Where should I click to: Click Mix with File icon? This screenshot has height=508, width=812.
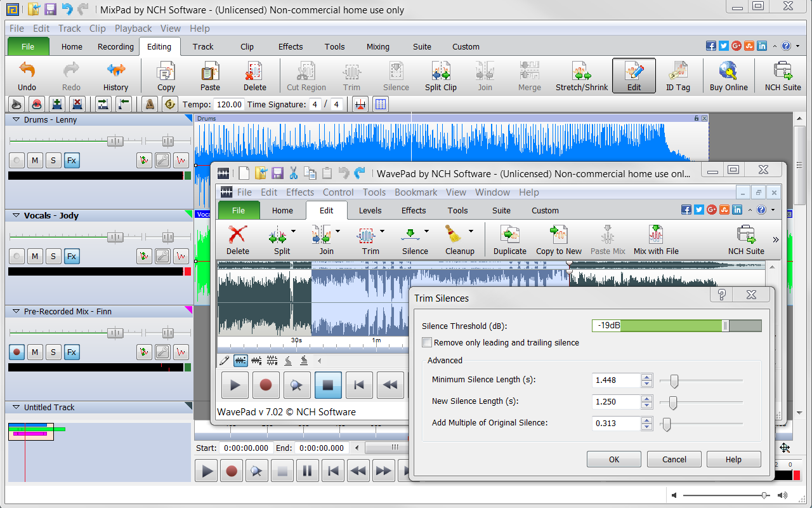[655, 235]
